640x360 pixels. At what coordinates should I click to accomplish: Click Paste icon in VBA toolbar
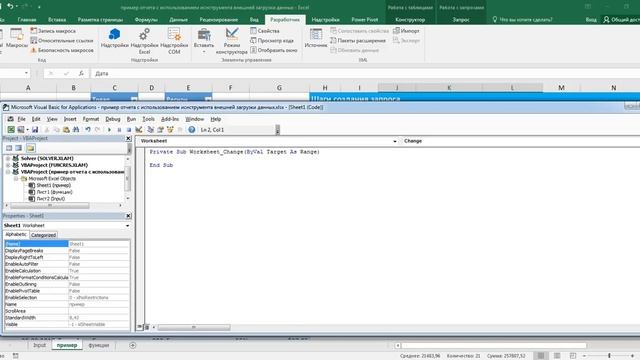coord(66,130)
